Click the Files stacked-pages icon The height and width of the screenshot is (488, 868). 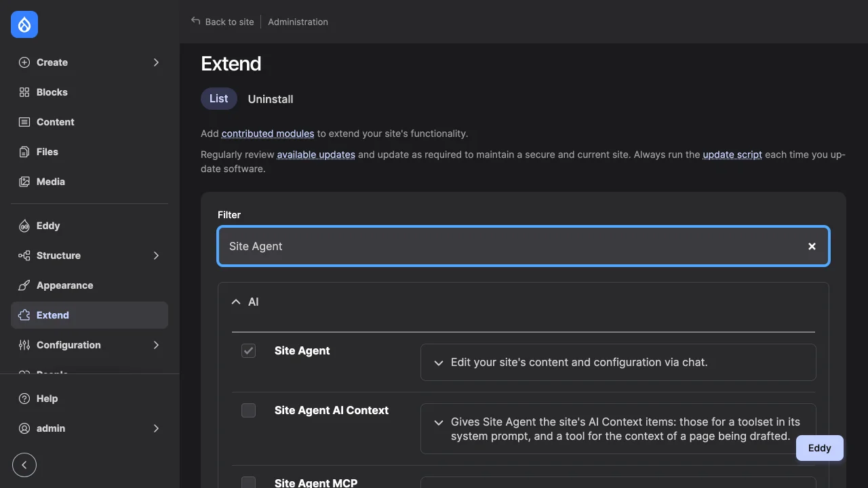pyautogui.click(x=24, y=152)
